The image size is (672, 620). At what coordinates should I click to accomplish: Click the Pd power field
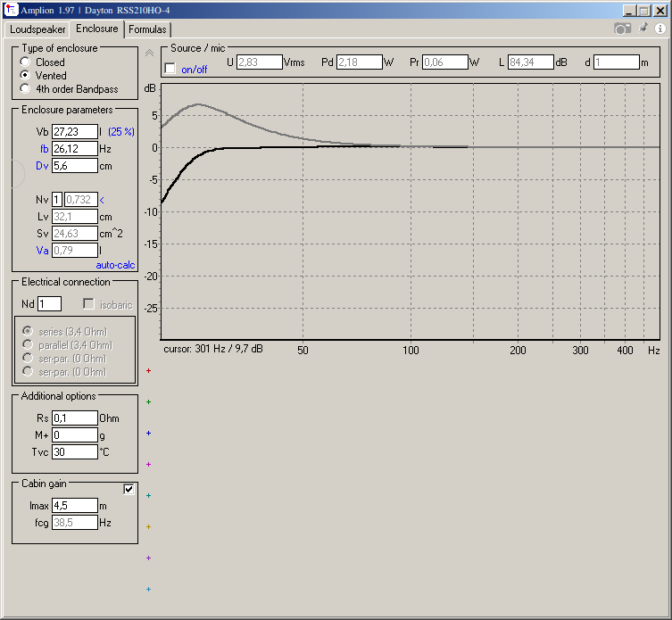coord(360,62)
